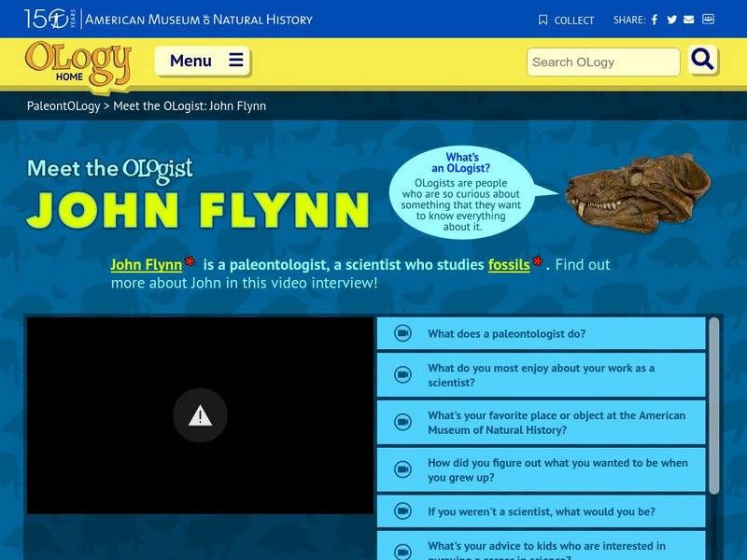747x560 pixels.
Task: Click the COLLECT label in header
Action: pos(574,21)
